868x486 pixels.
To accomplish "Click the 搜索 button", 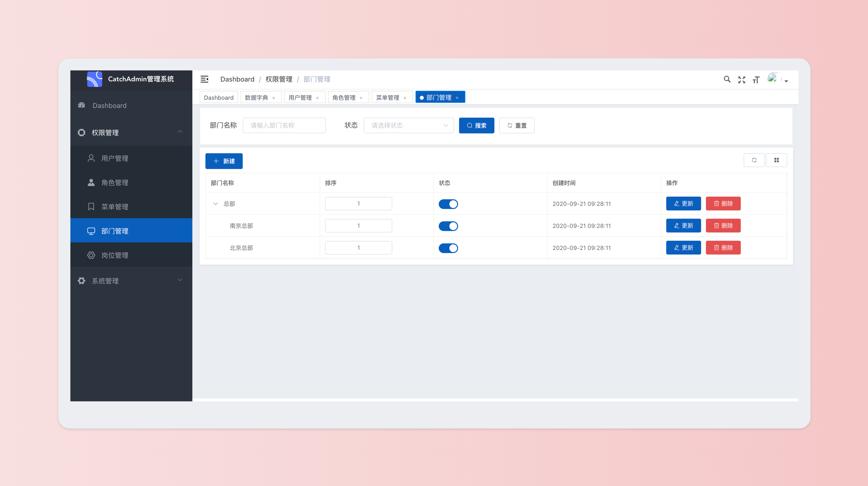I will tap(476, 125).
